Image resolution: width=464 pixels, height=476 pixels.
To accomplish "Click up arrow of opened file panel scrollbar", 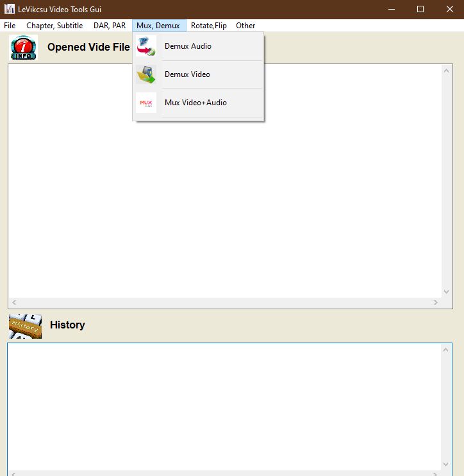I will [446, 71].
